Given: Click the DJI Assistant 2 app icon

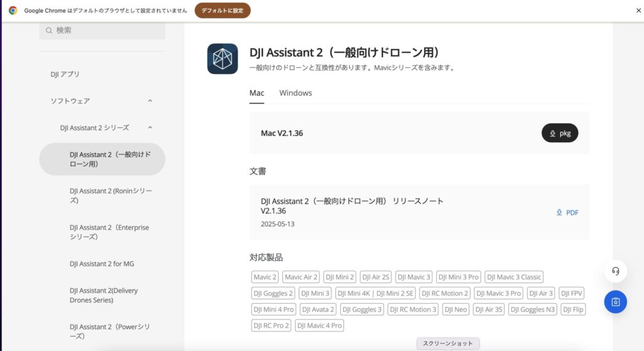Looking at the screenshot, I should point(222,58).
